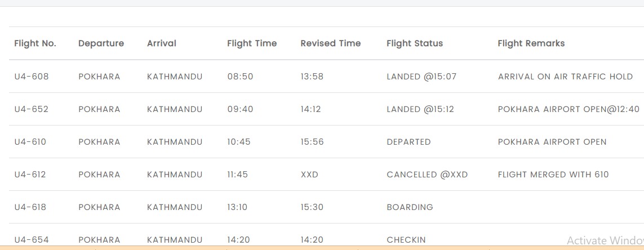Screen dimensions: 644x250
Task: Click the Flight Remarks column header
Action: coord(531,43)
